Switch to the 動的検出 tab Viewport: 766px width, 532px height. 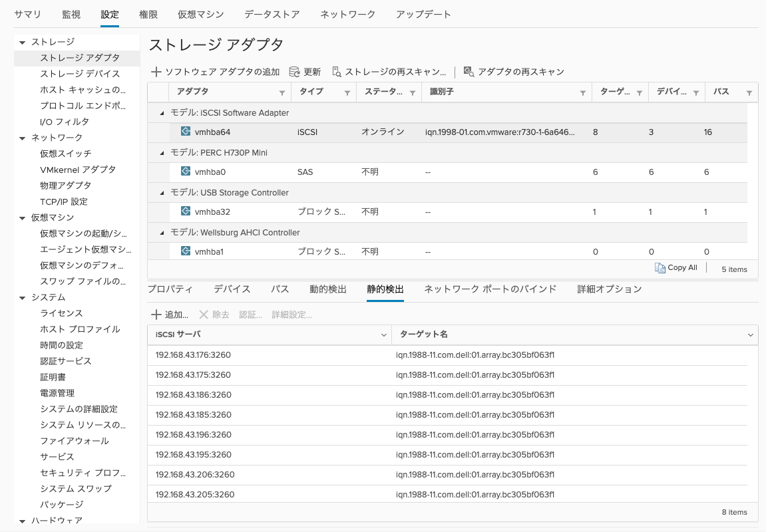(x=328, y=289)
